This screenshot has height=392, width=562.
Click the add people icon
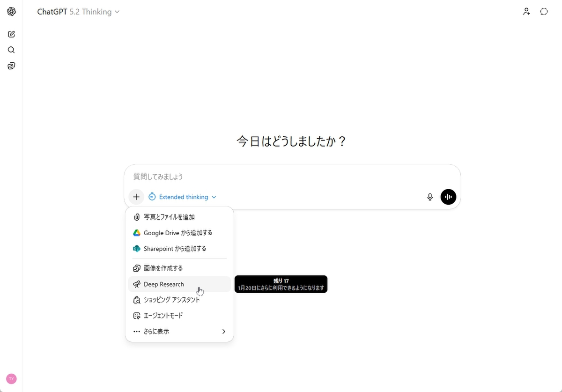coord(527,12)
